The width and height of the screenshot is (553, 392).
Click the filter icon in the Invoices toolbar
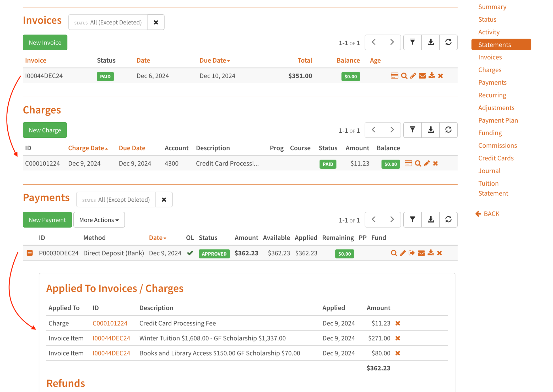click(x=412, y=42)
